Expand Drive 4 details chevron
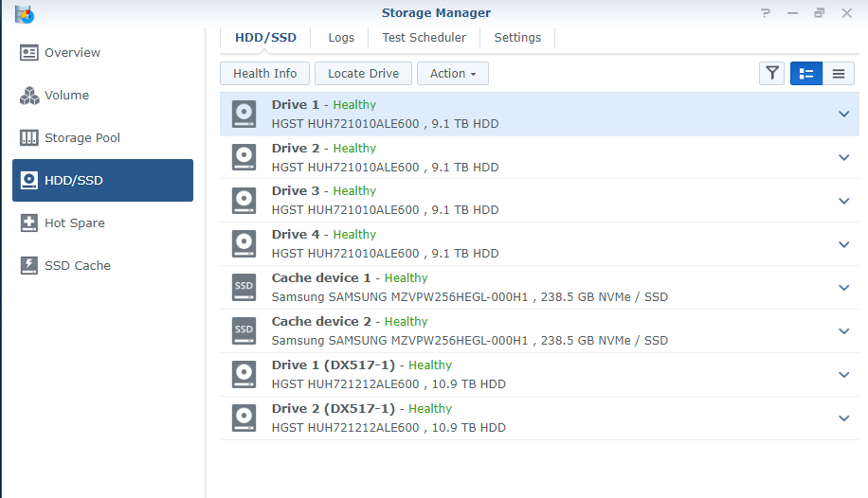The image size is (868, 498). [x=843, y=244]
